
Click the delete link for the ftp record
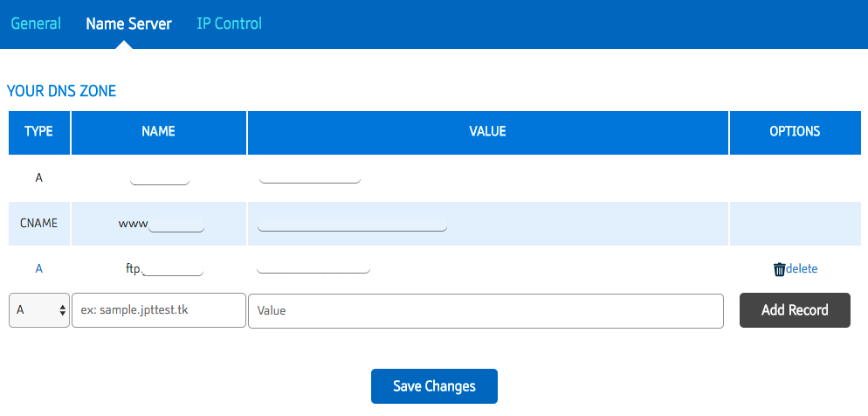tap(802, 269)
